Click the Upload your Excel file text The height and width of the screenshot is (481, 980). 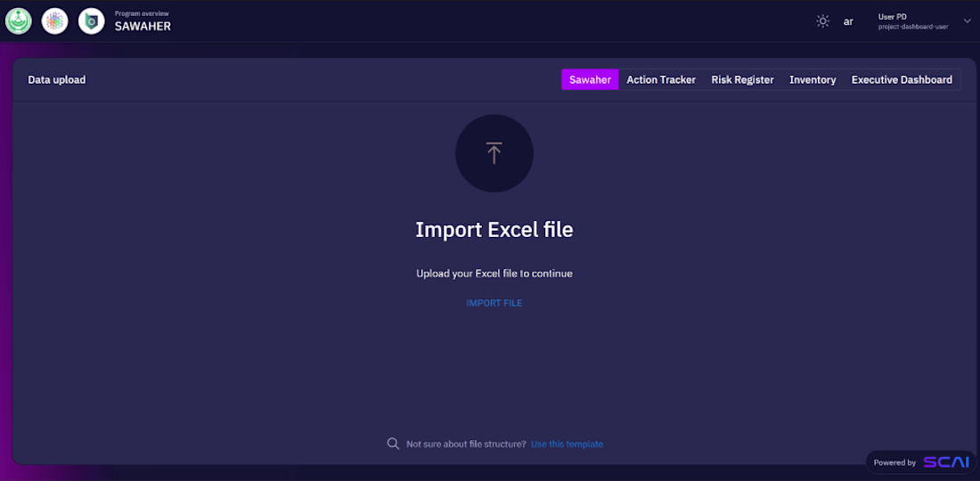[494, 273]
